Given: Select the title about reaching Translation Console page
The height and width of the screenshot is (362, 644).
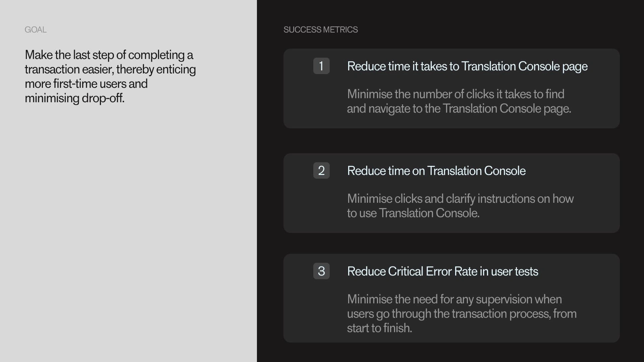Looking at the screenshot, I should pos(467,66).
